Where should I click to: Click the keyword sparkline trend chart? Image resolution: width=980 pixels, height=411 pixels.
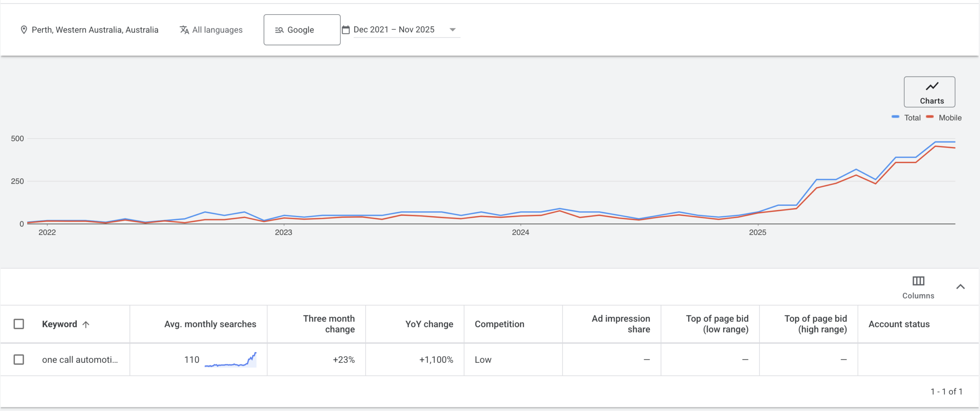[x=230, y=360]
